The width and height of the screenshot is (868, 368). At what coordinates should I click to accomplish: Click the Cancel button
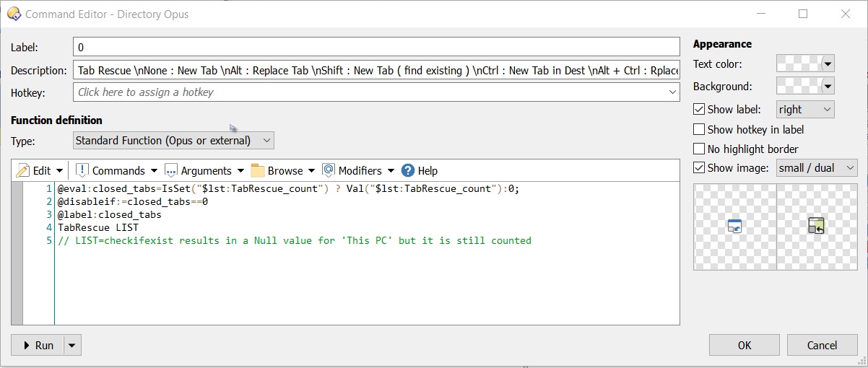(x=822, y=346)
